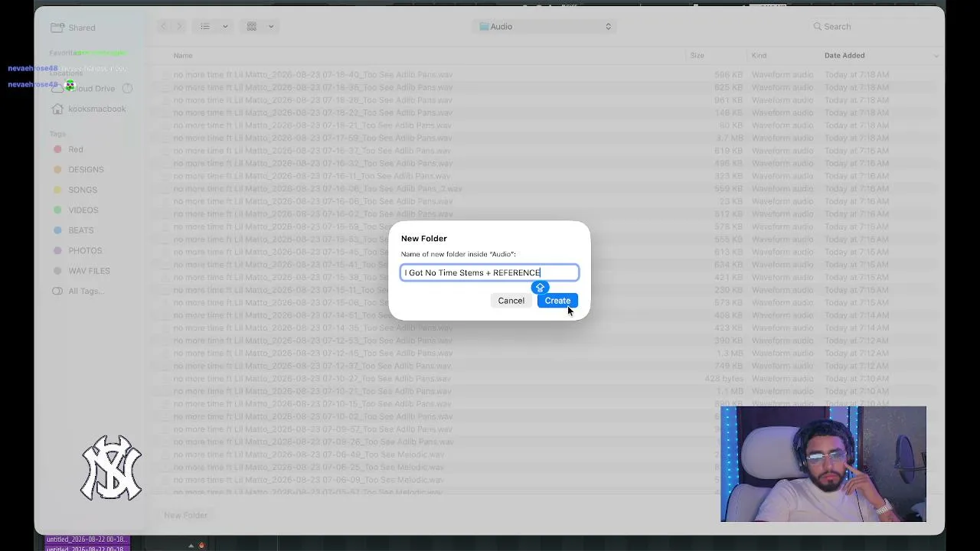Click the 1.3 MB size cell
Image resolution: width=980 pixels, height=551 pixels.
tap(730, 353)
